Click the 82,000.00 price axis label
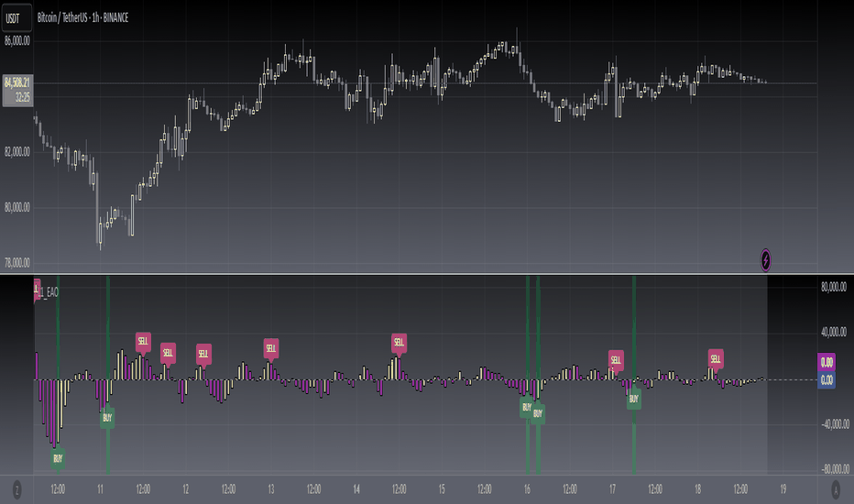The width and height of the screenshot is (854, 504). click(x=17, y=151)
